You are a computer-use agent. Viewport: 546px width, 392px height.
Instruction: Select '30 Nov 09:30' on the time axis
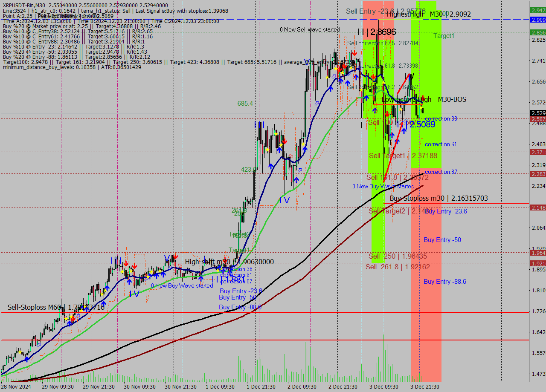139,387
